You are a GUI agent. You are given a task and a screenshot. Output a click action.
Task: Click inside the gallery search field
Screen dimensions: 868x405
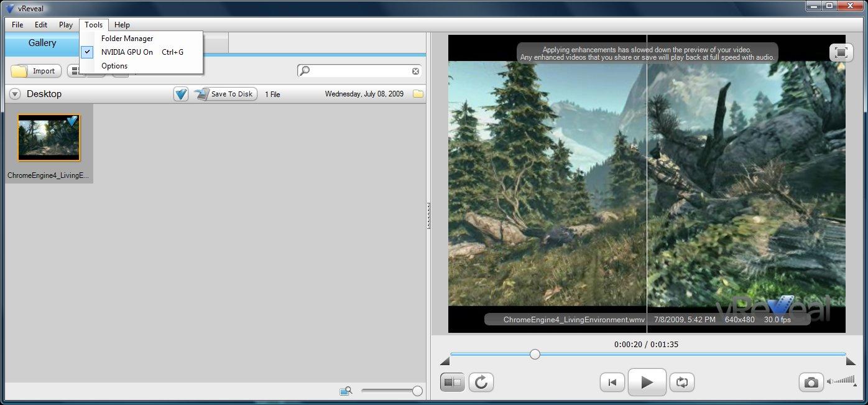click(361, 71)
